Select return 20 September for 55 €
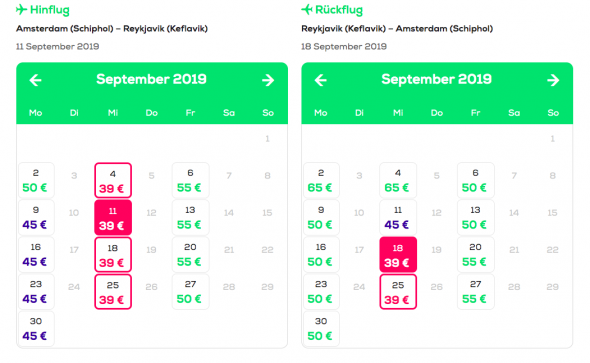Image resolution: width=590 pixels, height=363 pixels. [476, 254]
